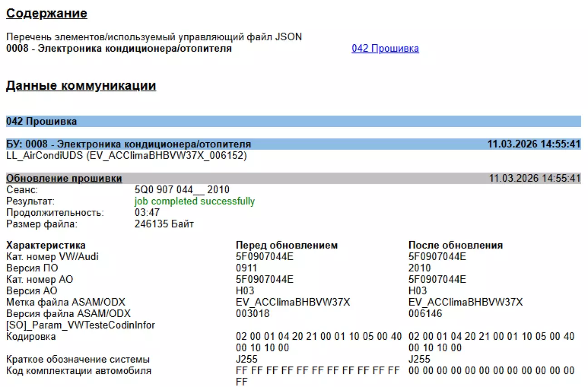The image size is (588, 387).
Task: Click the "Данные коммуникации" heading
Action: 81,86
